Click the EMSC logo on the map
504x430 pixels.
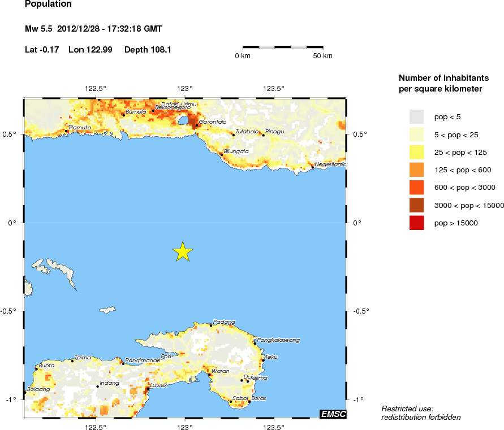pyautogui.click(x=333, y=414)
